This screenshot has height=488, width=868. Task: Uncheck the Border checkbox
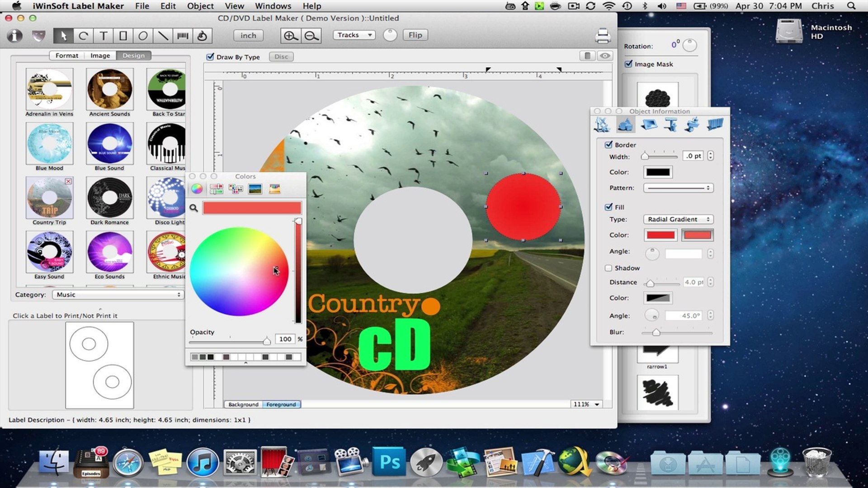(x=609, y=145)
